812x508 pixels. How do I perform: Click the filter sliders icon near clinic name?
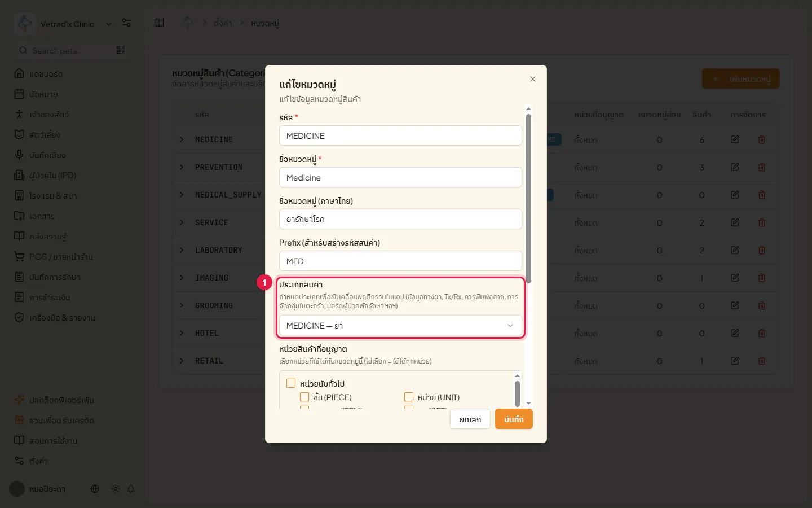126,23
